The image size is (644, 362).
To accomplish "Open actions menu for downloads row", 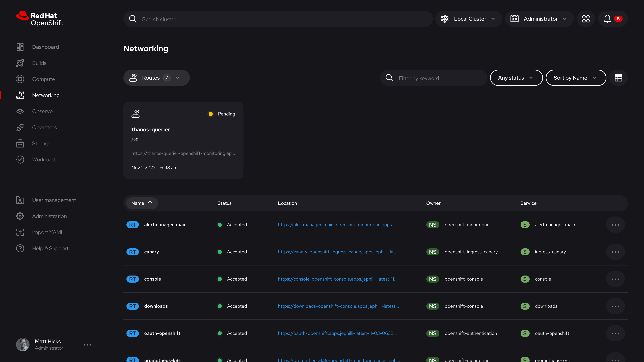I will 615,306.
